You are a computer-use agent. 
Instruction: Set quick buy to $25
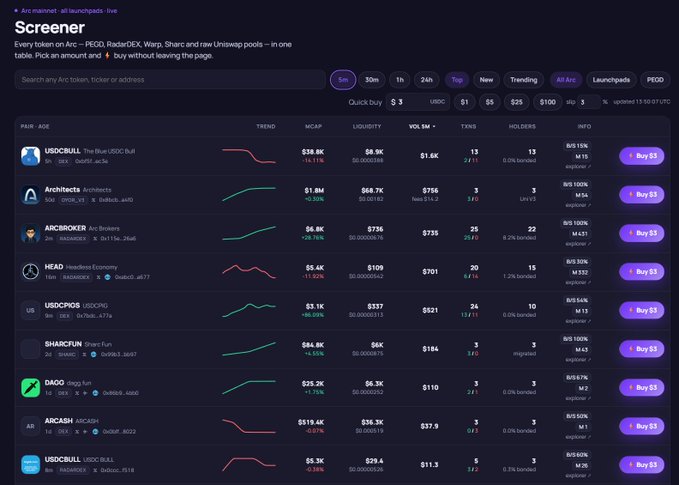point(516,102)
